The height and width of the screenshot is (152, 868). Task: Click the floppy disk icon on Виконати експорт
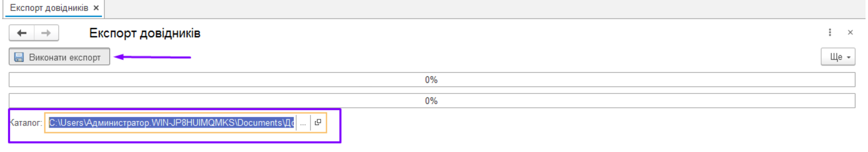[x=19, y=57]
